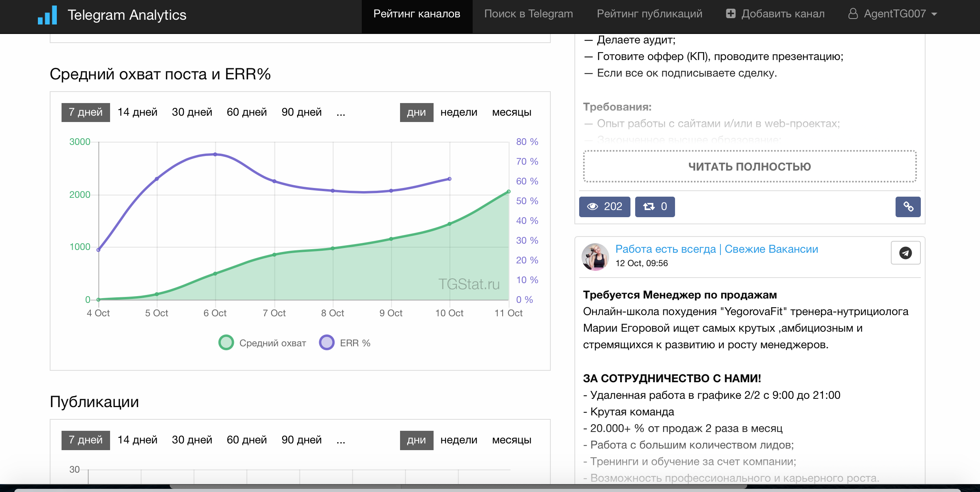Click the repost counter button showing 0
This screenshot has height=492, width=980.
pos(655,207)
